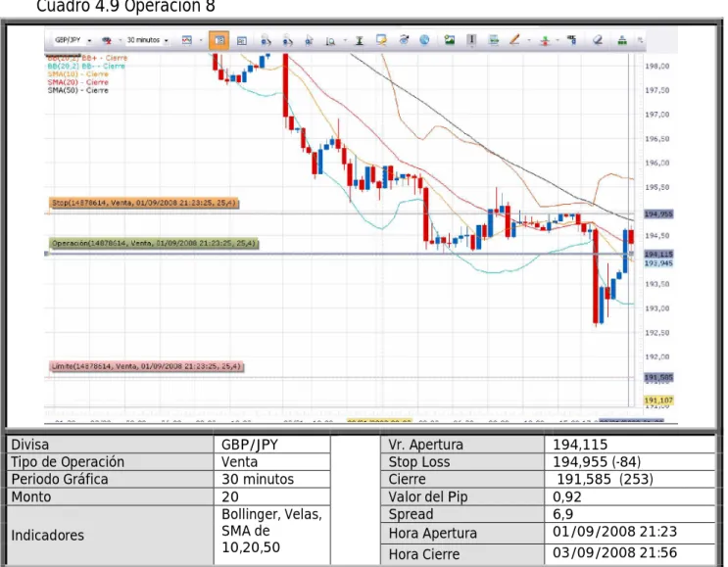This screenshot has width=728, height=567.
Task: Click the 194,955 stop price tag
Action: pos(658,213)
